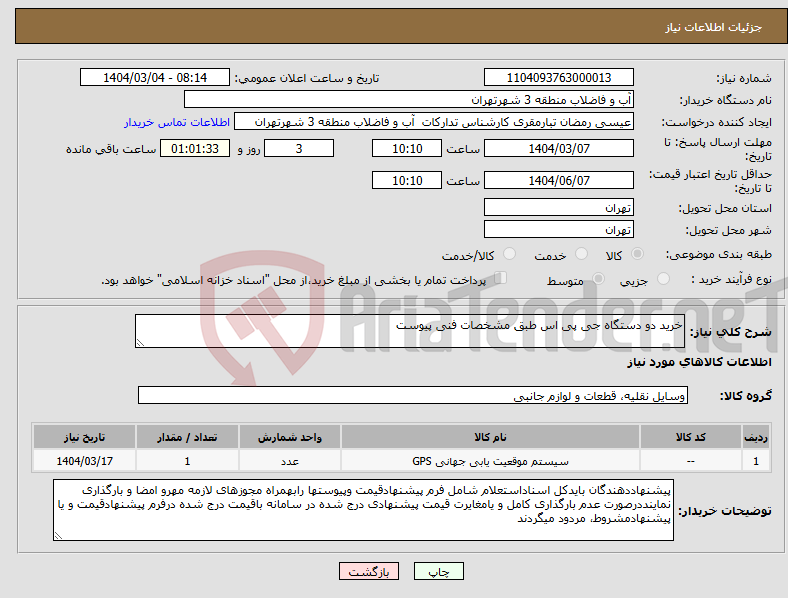
Task: Click the بازگشت (back) button
Action: tap(369, 571)
